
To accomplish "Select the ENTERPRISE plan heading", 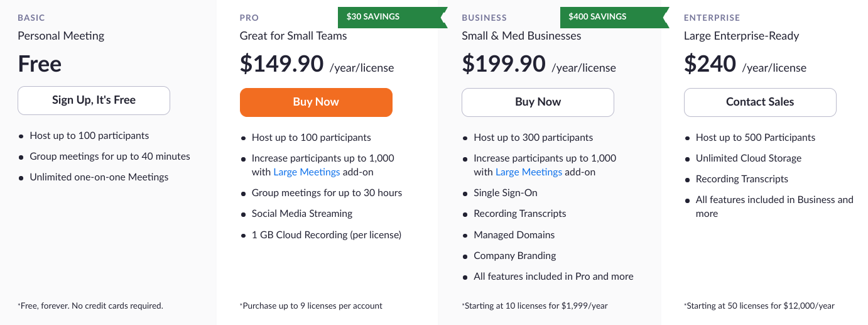I will [712, 18].
